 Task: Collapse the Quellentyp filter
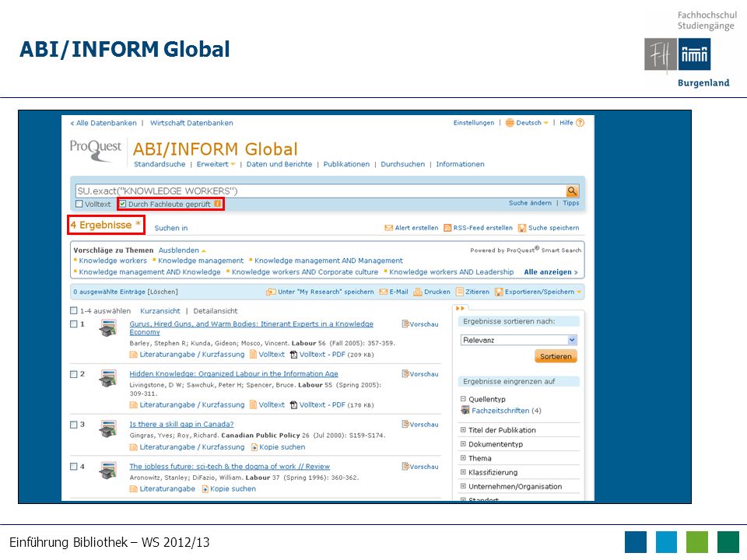462,398
